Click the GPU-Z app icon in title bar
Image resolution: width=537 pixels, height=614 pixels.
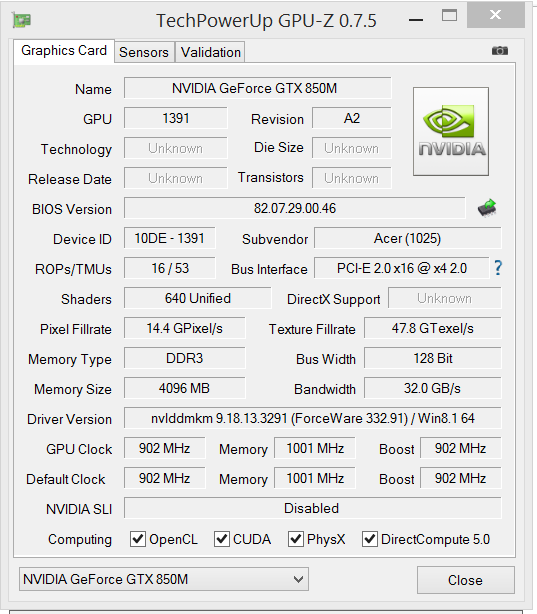(x=22, y=20)
